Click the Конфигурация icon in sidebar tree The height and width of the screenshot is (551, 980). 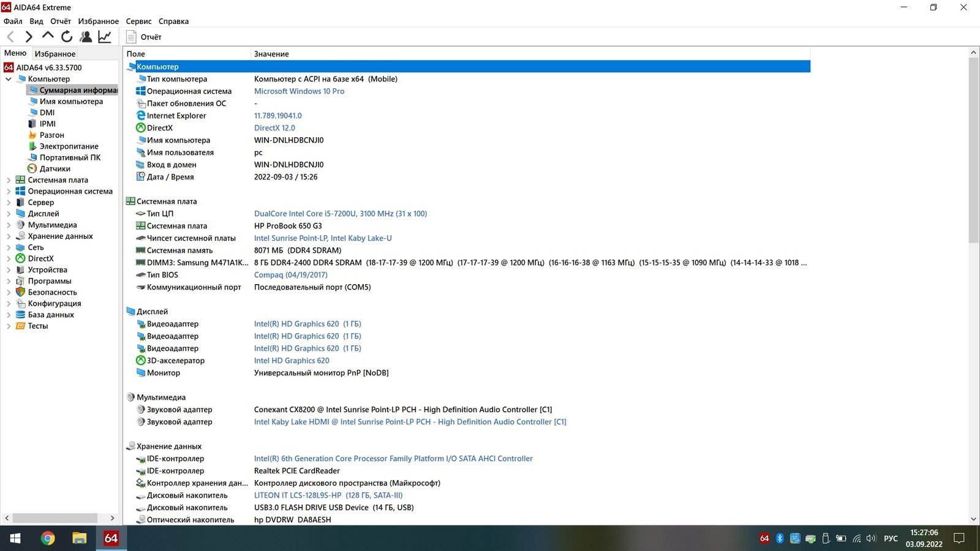[x=20, y=304]
